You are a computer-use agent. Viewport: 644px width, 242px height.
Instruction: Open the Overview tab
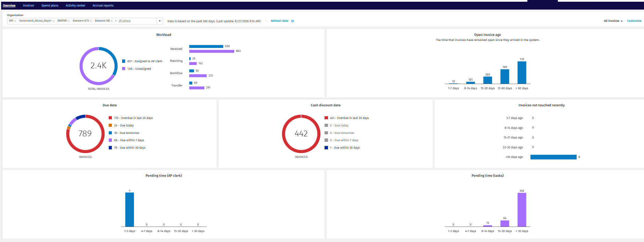click(x=9, y=5)
